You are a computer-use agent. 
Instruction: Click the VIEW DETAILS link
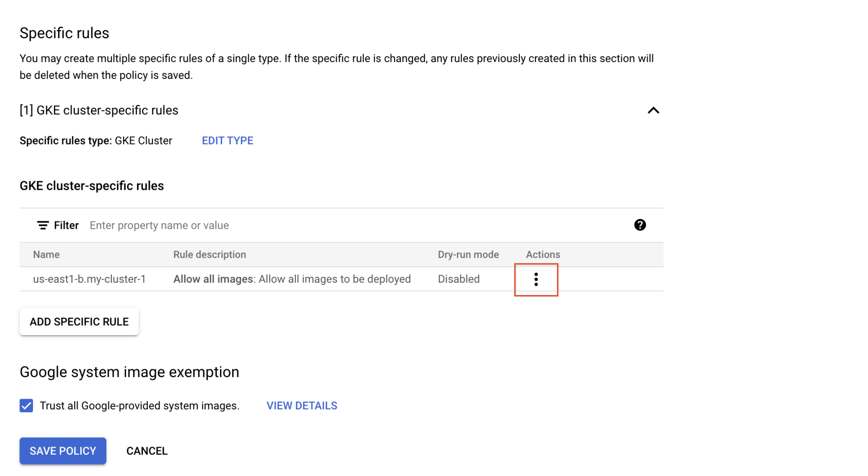pyautogui.click(x=302, y=405)
